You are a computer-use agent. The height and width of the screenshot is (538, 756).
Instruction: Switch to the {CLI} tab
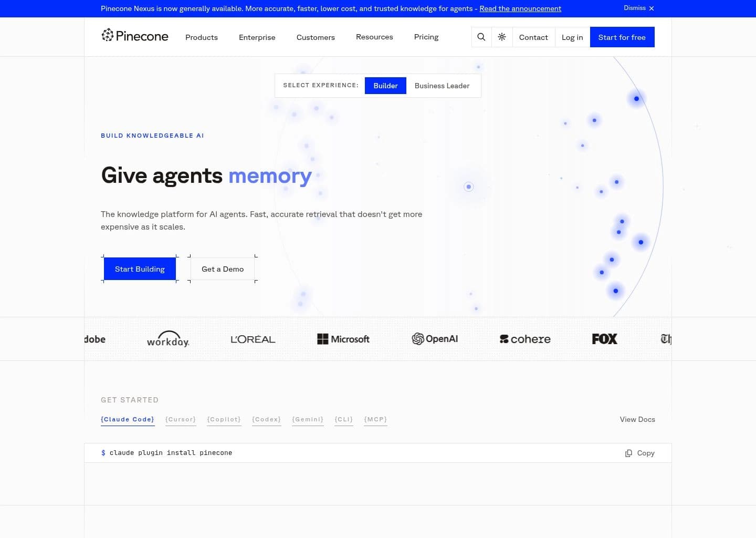coord(344,419)
